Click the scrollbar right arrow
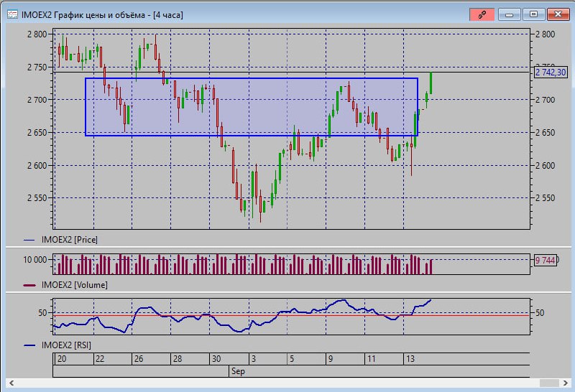This screenshot has height=392, width=575. 565,383
